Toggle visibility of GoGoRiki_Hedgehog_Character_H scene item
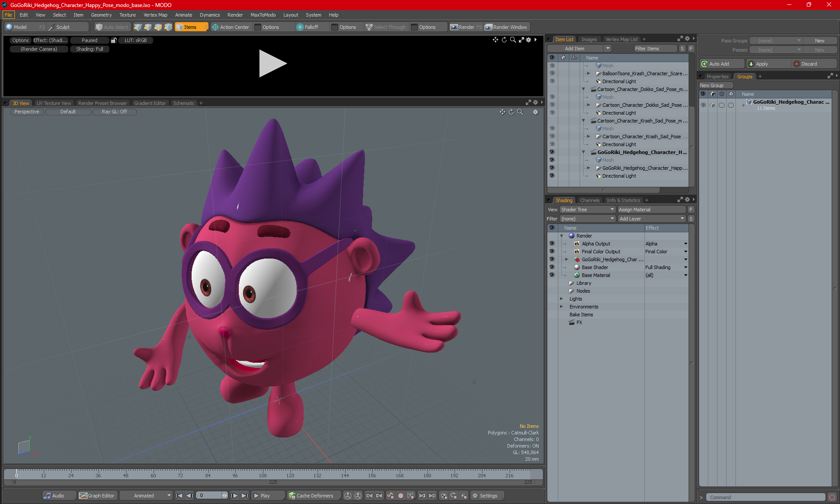840x504 pixels. point(552,152)
